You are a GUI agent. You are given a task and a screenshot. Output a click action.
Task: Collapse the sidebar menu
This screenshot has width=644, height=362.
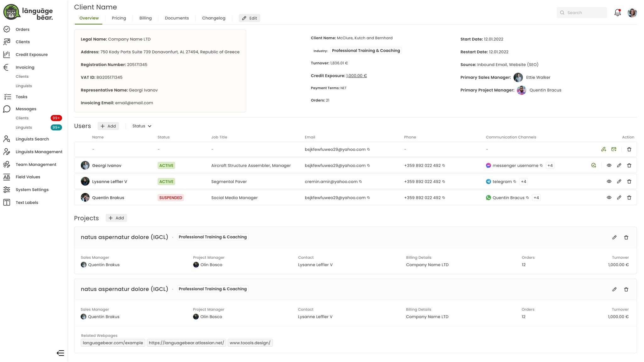60,353
